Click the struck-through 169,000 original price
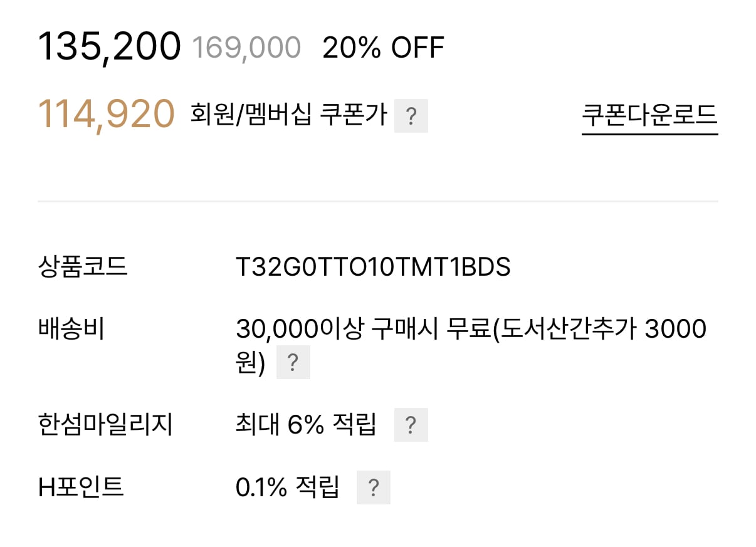 246,48
